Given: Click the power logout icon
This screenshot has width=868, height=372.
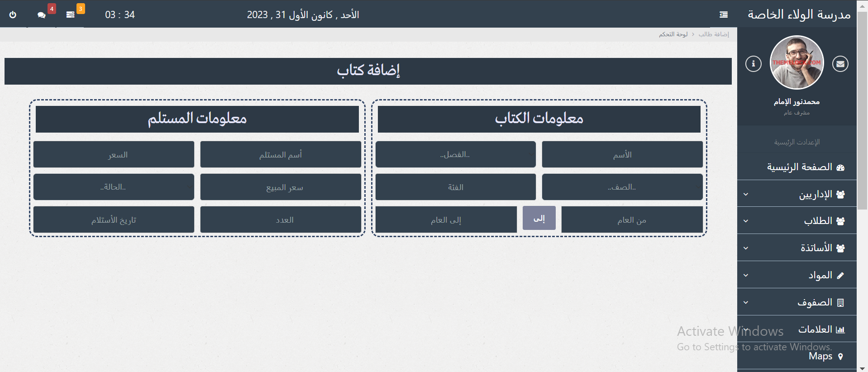Looking at the screenshot, I should coord(13,14).
